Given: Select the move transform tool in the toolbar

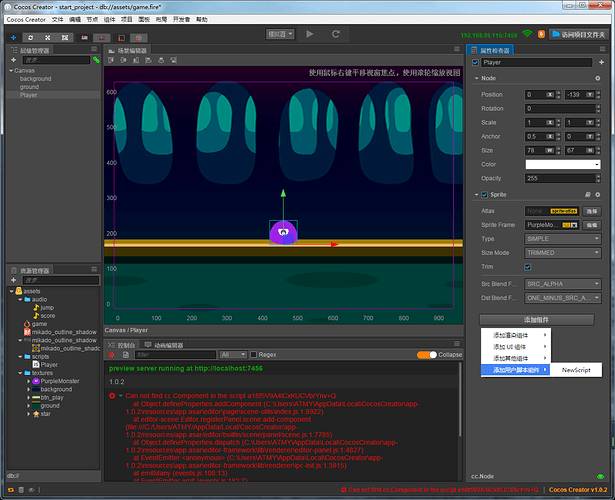Looking at the screenshot, I should [13, 38].
